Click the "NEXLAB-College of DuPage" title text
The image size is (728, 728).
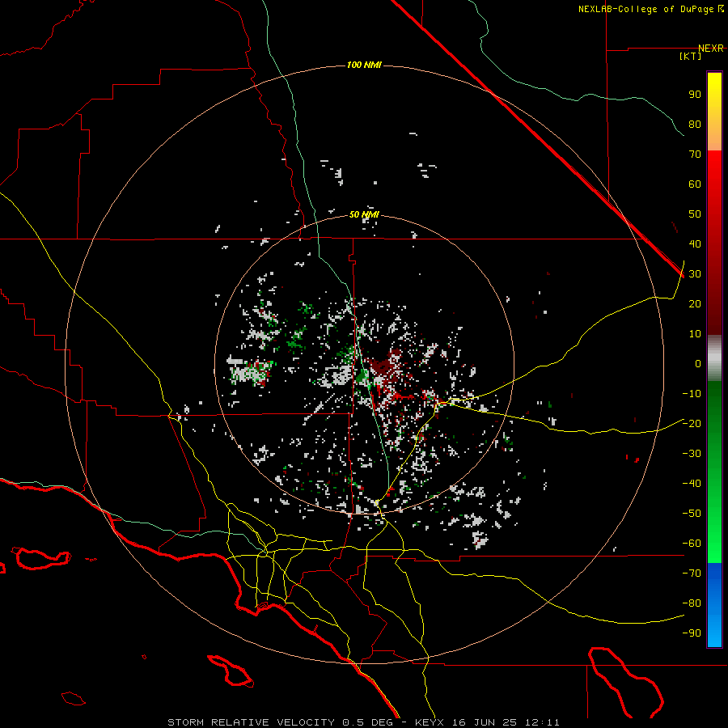647,9
